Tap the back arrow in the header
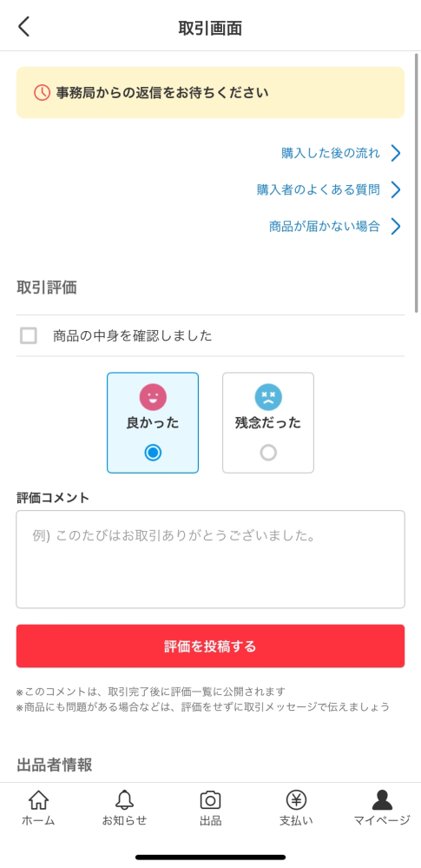This screenshot has width=421, height=868. [x=23, y=27]
